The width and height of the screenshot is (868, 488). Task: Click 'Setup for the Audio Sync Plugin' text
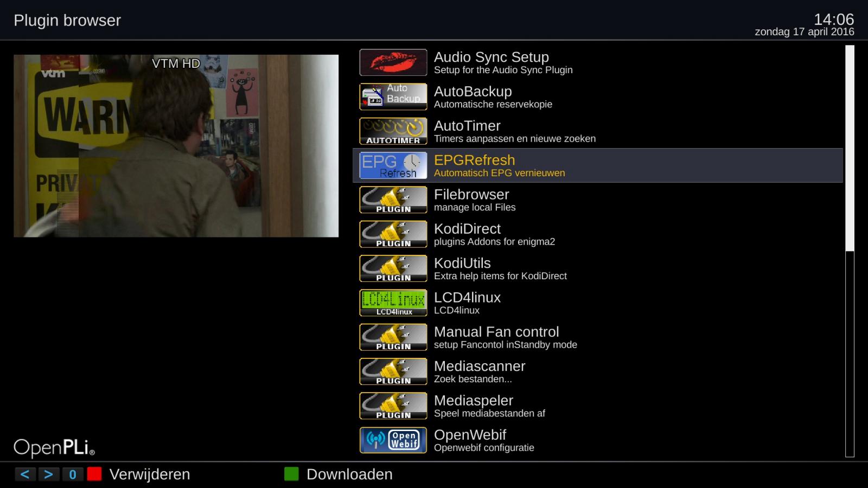pyautogui.click(x=503, y=70)
